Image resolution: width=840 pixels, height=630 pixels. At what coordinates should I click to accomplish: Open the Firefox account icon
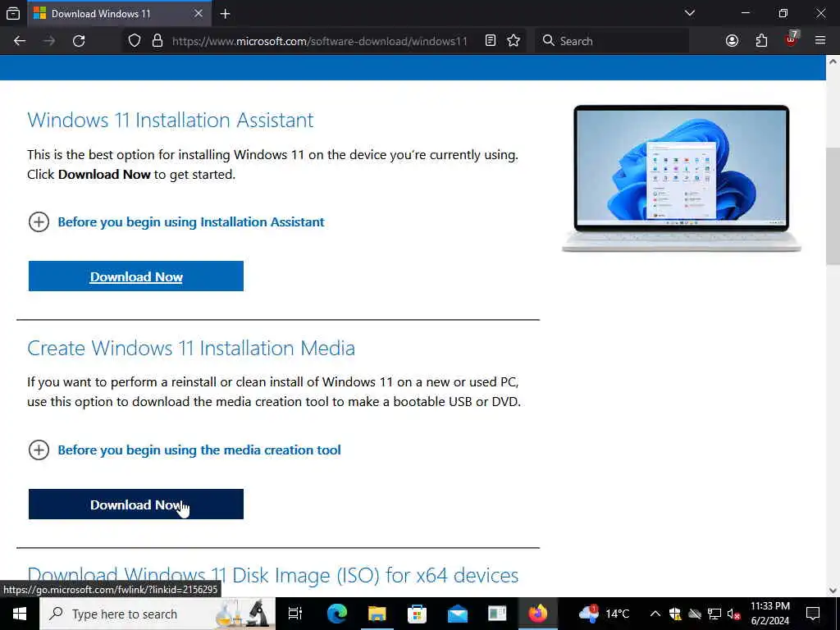point(732,41)
